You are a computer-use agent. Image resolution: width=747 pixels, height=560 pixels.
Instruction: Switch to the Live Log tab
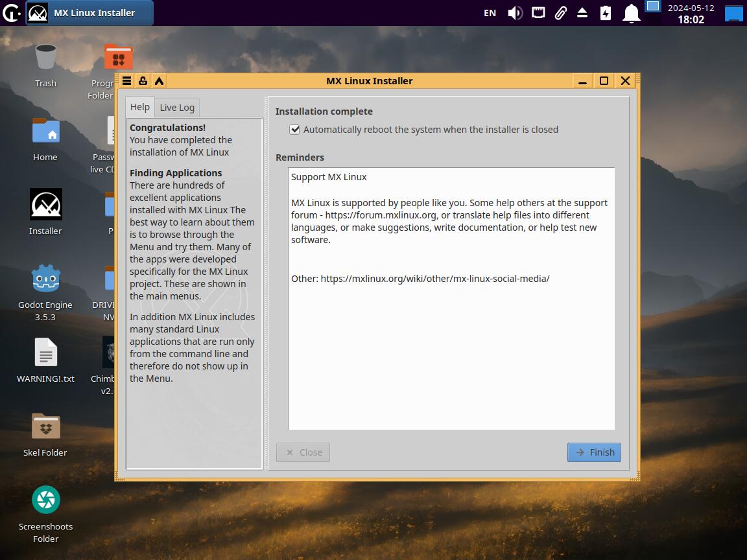pos(177,108)
